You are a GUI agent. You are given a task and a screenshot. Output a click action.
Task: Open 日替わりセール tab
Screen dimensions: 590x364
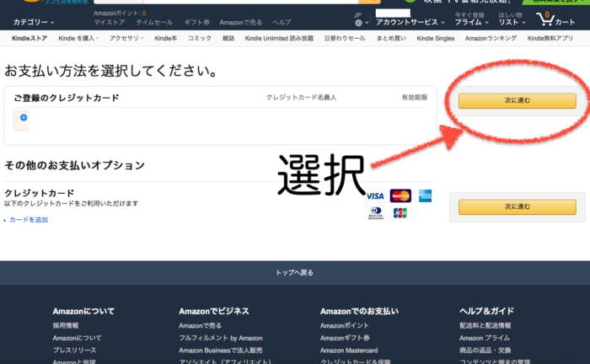click(x=345, y=39)
